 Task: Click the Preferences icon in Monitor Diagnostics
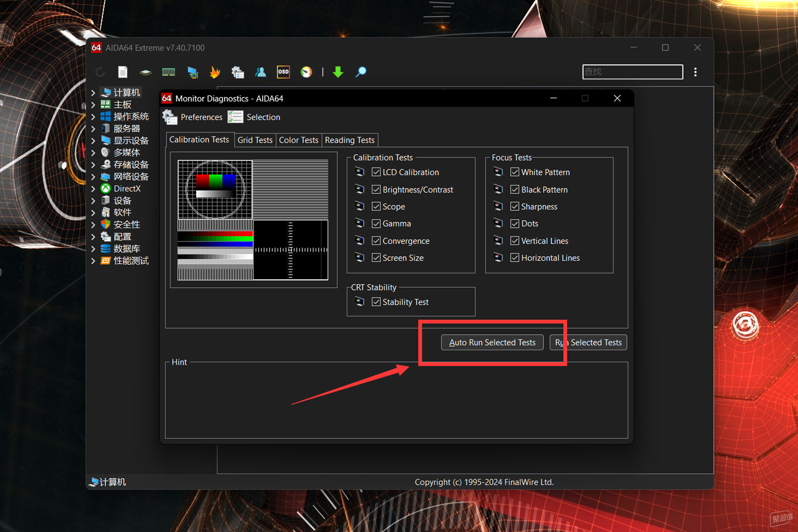click(170, 117)
